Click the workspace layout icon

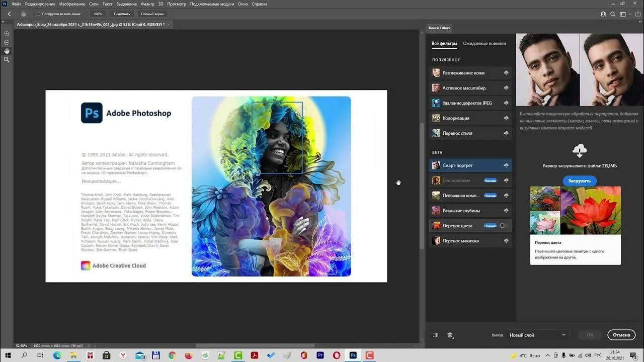622,14
